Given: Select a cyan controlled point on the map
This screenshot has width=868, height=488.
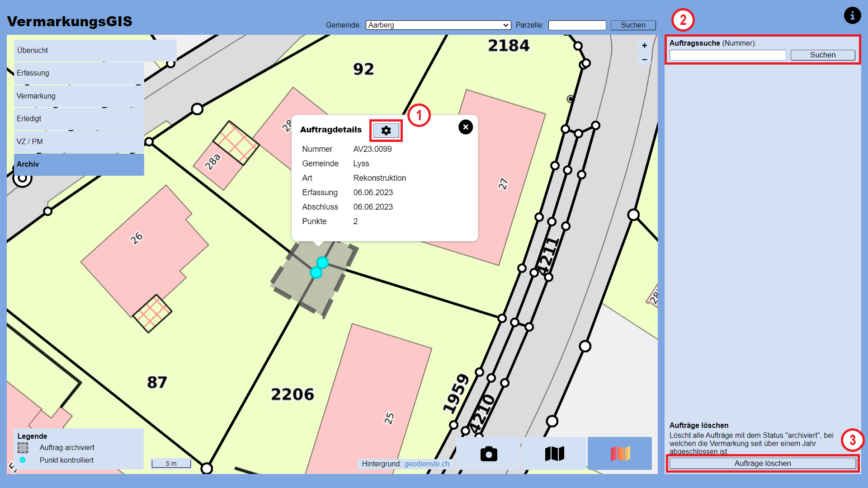Looking at the screenshot, I should point(322,261).
